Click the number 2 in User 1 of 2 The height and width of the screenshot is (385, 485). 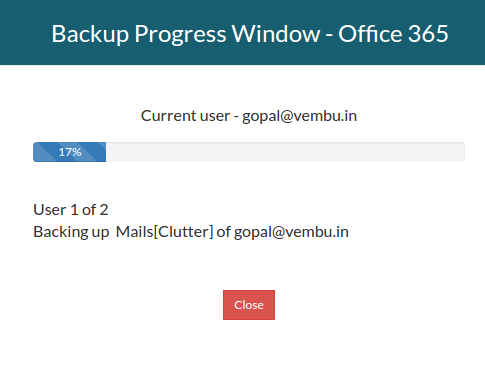coord(104,210)
